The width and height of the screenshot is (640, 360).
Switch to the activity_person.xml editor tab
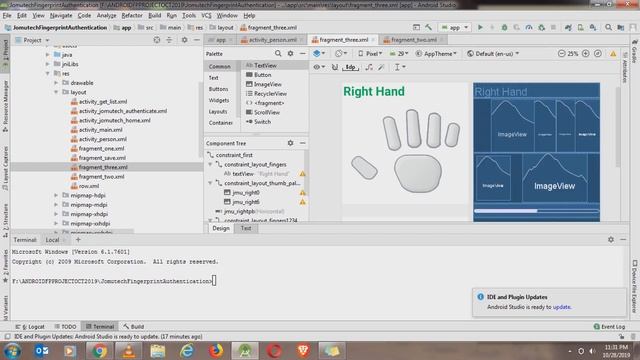tap(272, 40)
